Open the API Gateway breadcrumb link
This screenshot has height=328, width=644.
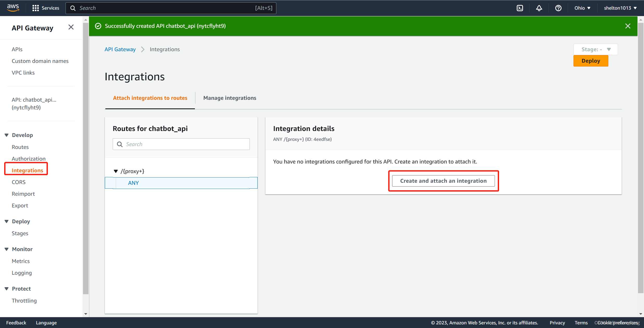point(120,49)
